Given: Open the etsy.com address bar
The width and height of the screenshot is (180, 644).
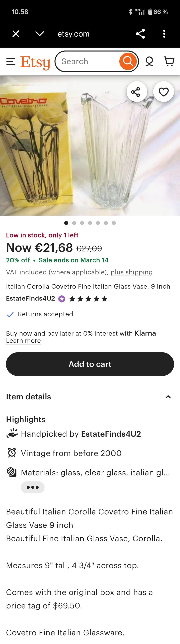Looking at the screenshot, I should click(73, 34).
